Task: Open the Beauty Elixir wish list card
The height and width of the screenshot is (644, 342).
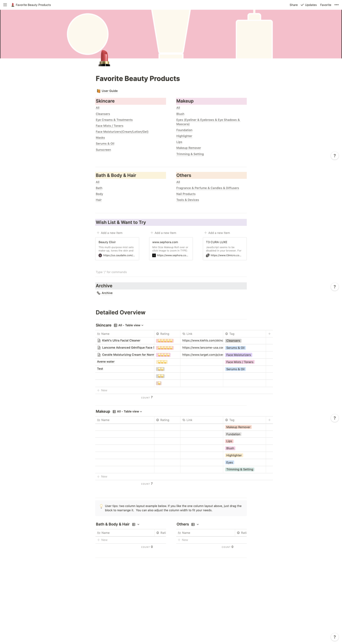Action: pos(117,249)
